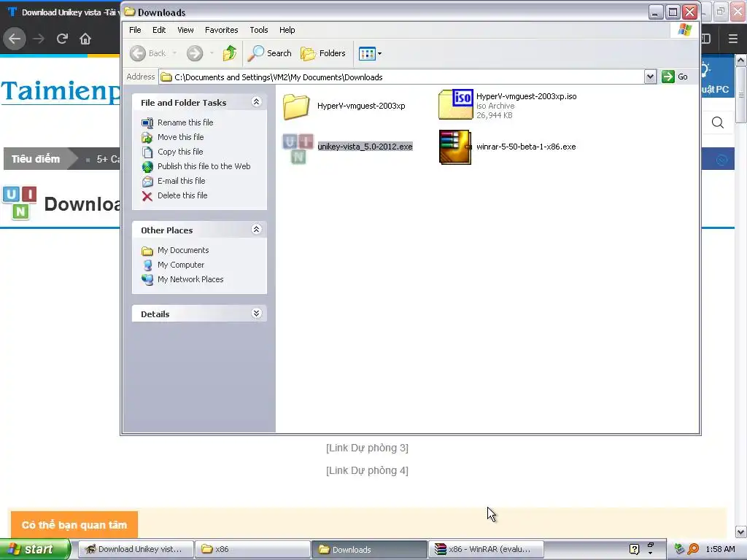Viewport: 747px width, 560px height.
Task: Click the Windows flag logo in Explorer
Action: point(684,30)
